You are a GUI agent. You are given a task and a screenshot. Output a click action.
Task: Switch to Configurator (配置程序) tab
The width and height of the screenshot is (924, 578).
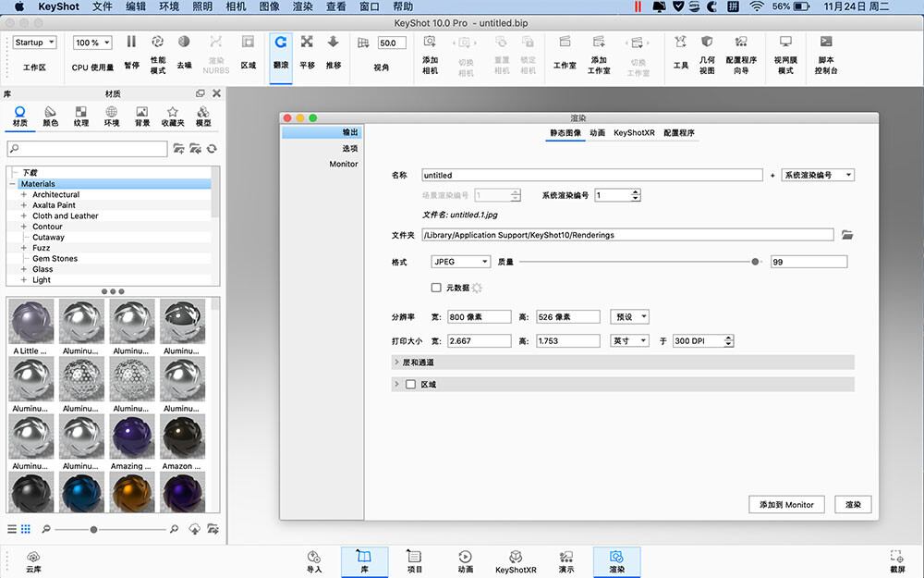click(x=679, y=132)
